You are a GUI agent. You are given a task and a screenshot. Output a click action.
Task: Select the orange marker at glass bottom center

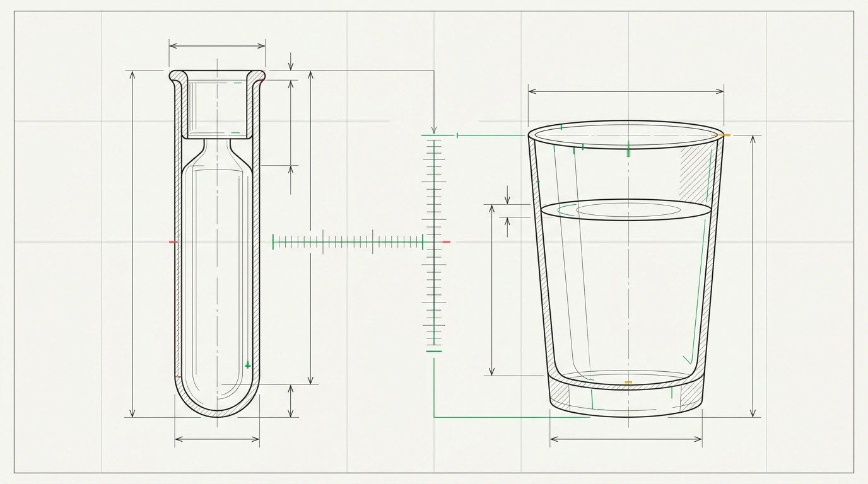pyautogui.click(x=628, y=383)
